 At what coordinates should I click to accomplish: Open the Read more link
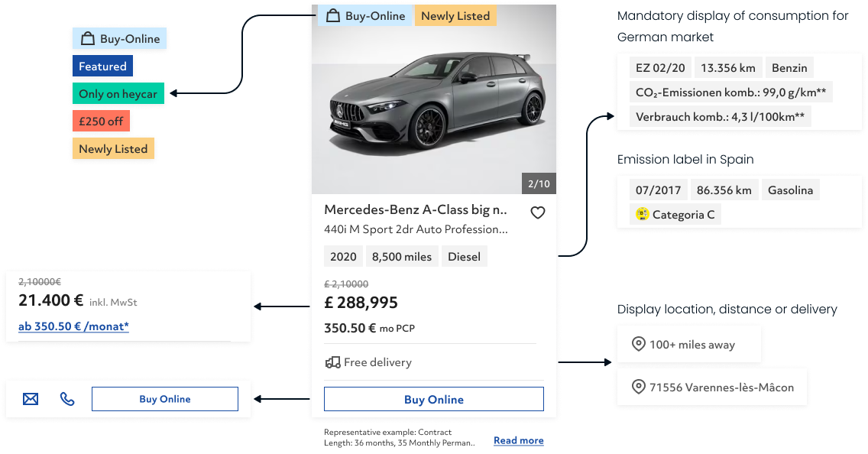pyautogui.click(x=518, y=440)
